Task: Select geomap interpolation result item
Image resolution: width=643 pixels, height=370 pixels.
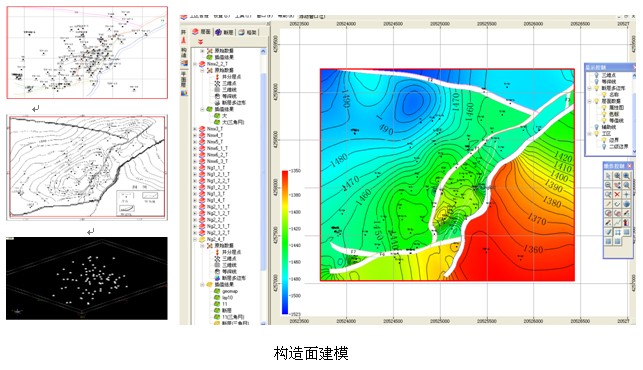Action: tap(230, 291)
